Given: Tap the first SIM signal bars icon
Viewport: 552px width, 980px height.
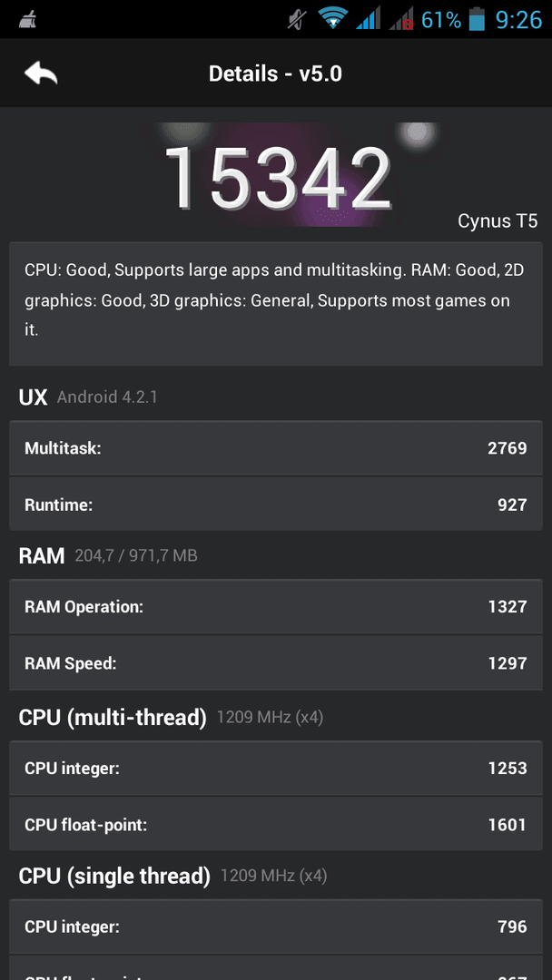Looking at the screenshot, I should click(369, 19).
